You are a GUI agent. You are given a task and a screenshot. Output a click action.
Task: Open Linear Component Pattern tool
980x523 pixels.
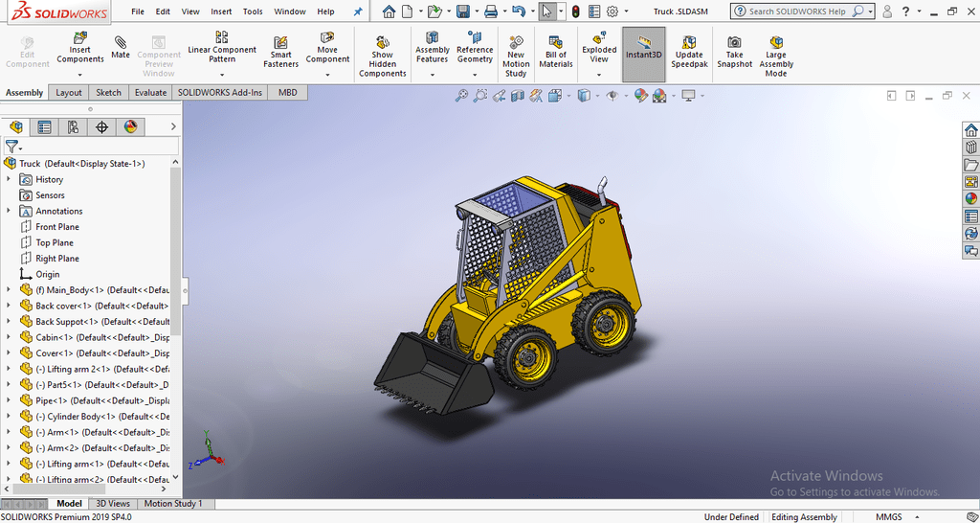222,47
